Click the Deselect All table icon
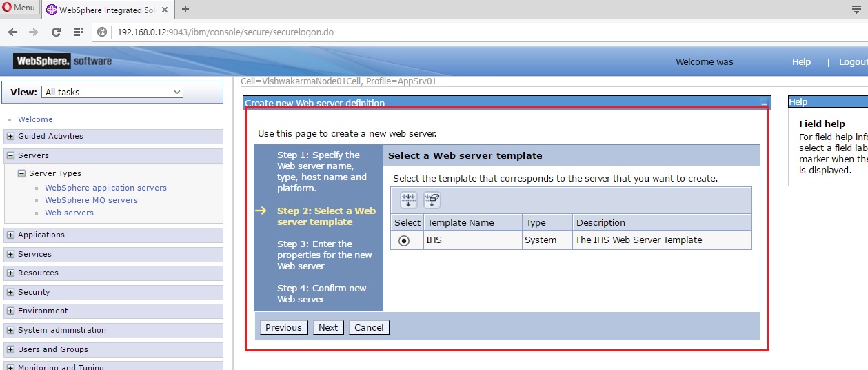This screenshot has height=370, width=868. pos(432,200)
